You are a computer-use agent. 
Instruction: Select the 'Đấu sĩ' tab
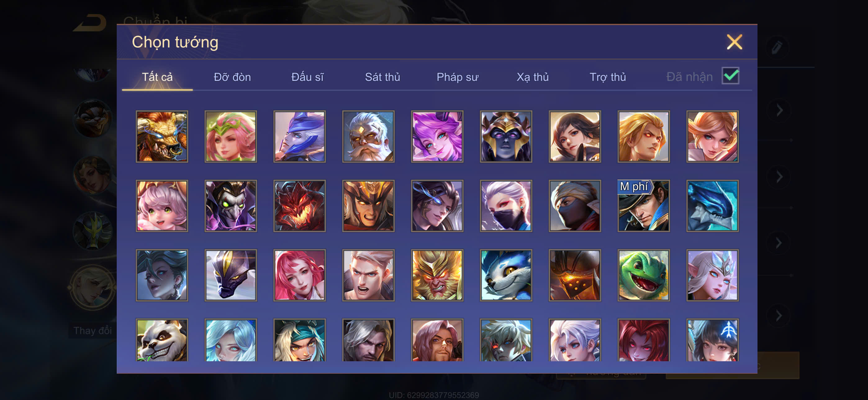pos(307,77)
